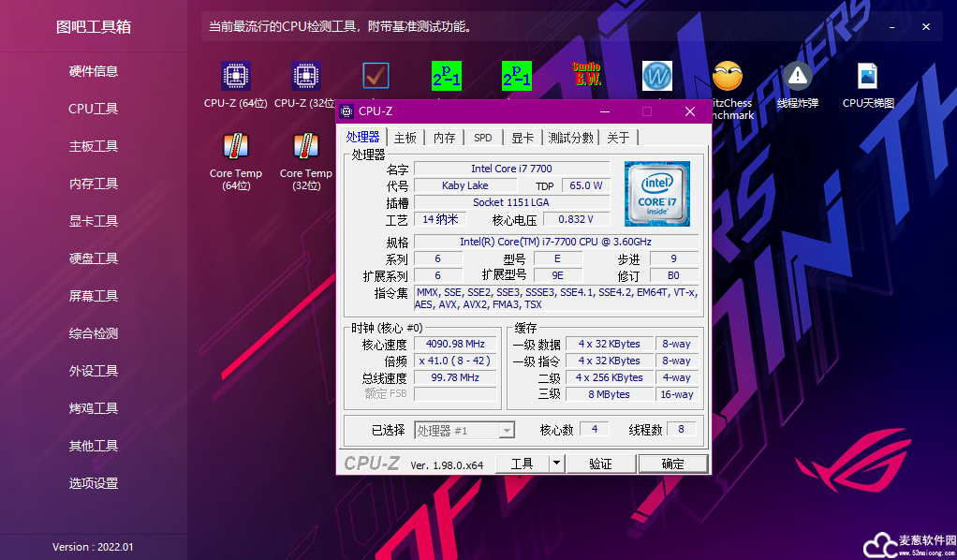Click the 0.832 V core voltage value
The height and width of the screenshot is (560, 957).
(x=576, y=219)
